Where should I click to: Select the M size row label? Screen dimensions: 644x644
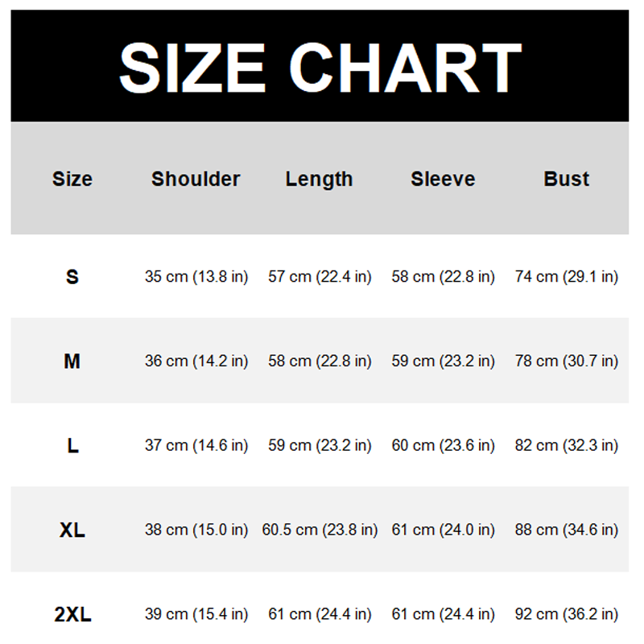point(72,361)
